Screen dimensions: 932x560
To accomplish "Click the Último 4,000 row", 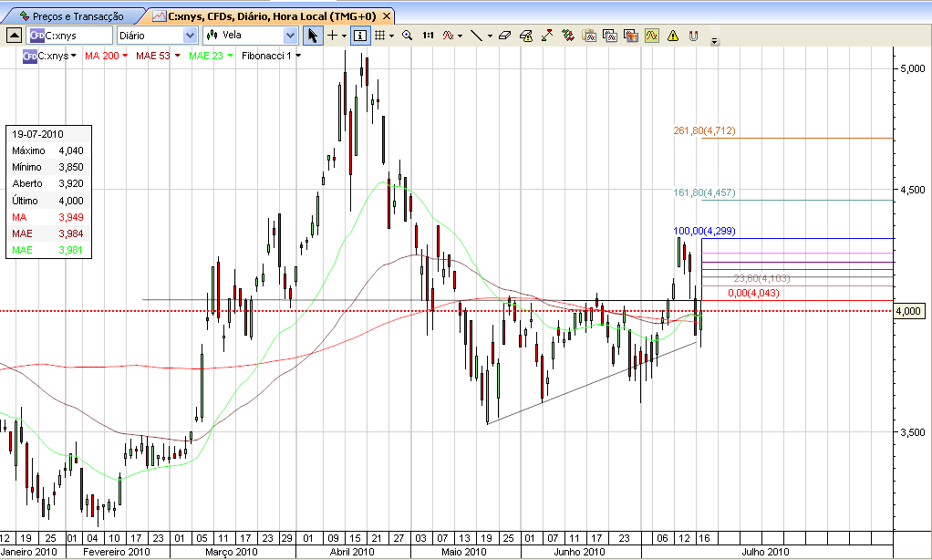I will (x=48, y=201).
